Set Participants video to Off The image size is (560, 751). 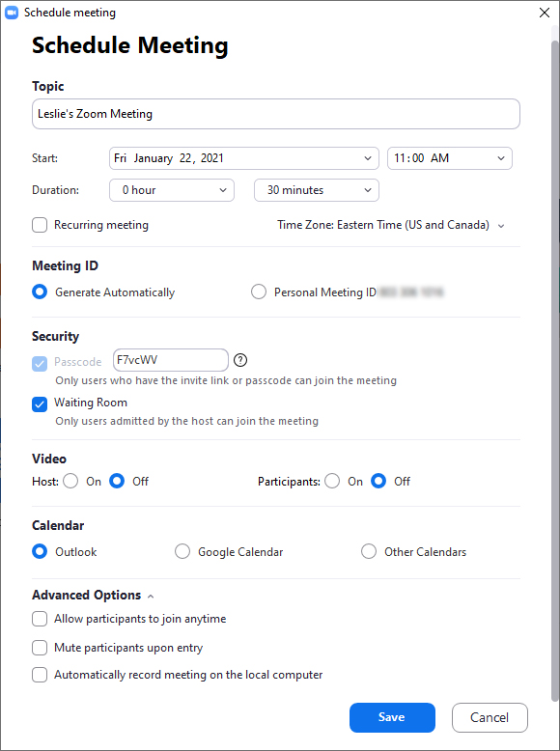tap(378, 482)
